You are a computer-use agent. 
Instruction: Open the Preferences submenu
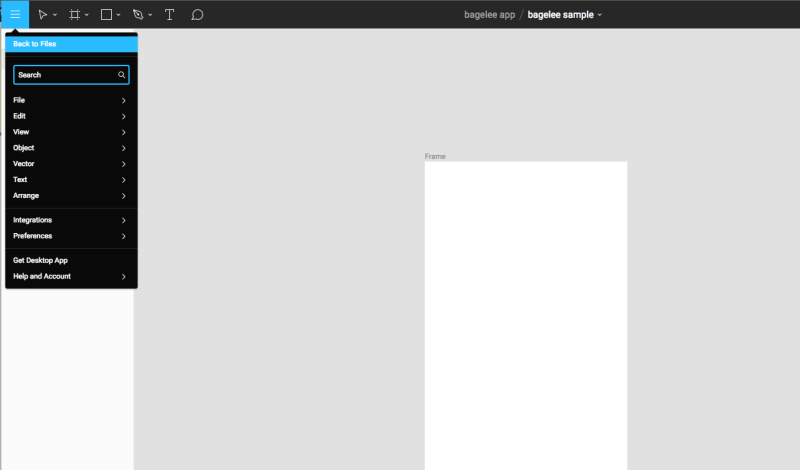click(71, 236)
